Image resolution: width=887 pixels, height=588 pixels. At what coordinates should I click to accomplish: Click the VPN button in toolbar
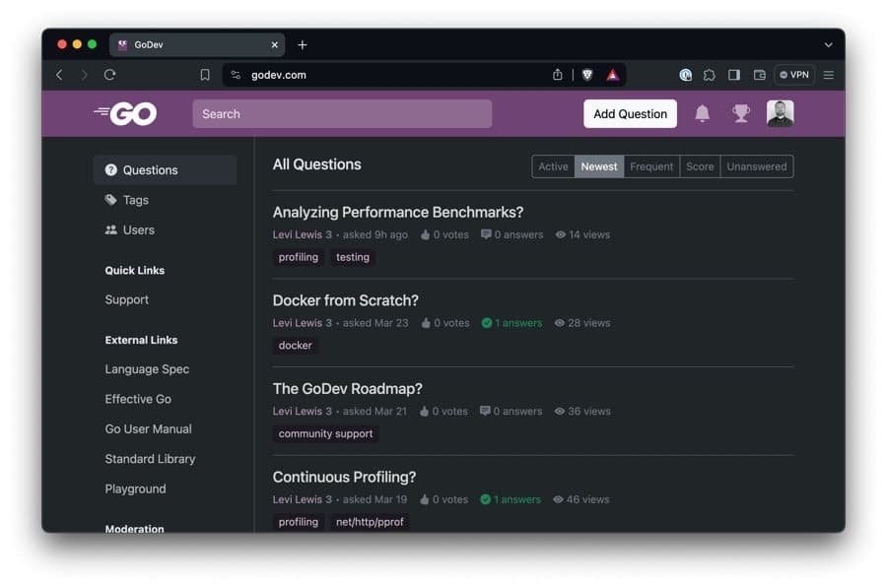pyautogui.click(x=794, y=75)
